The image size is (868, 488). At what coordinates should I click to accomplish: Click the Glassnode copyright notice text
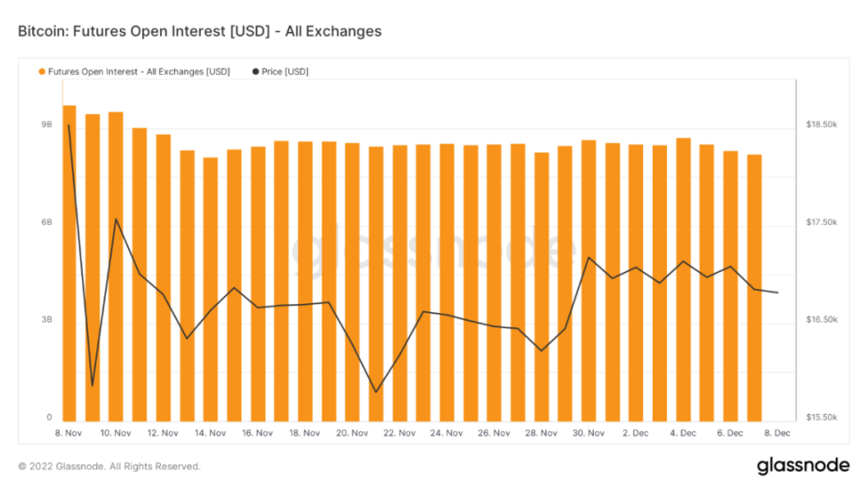point(109,467)
